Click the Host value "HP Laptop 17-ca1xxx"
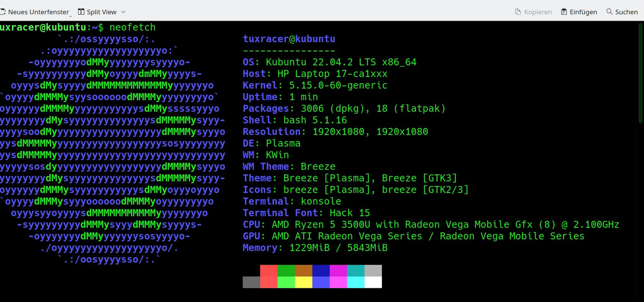 pos(333,73)
